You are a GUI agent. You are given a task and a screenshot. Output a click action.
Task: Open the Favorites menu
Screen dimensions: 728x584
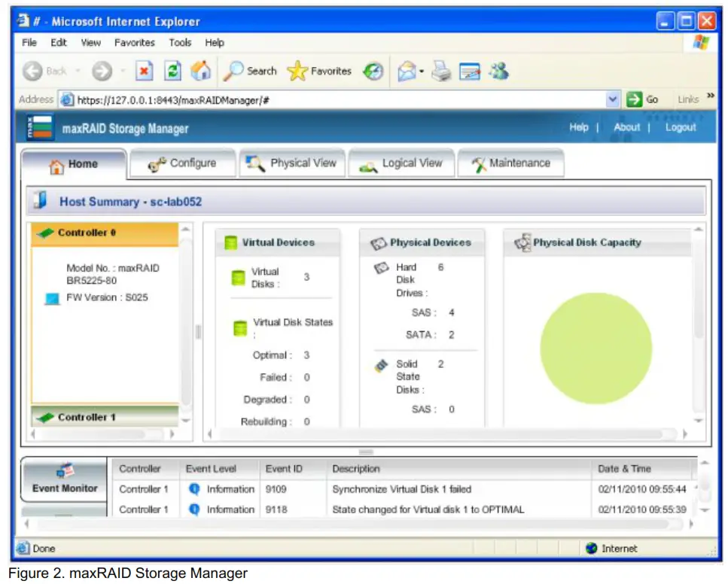point(135,43)
